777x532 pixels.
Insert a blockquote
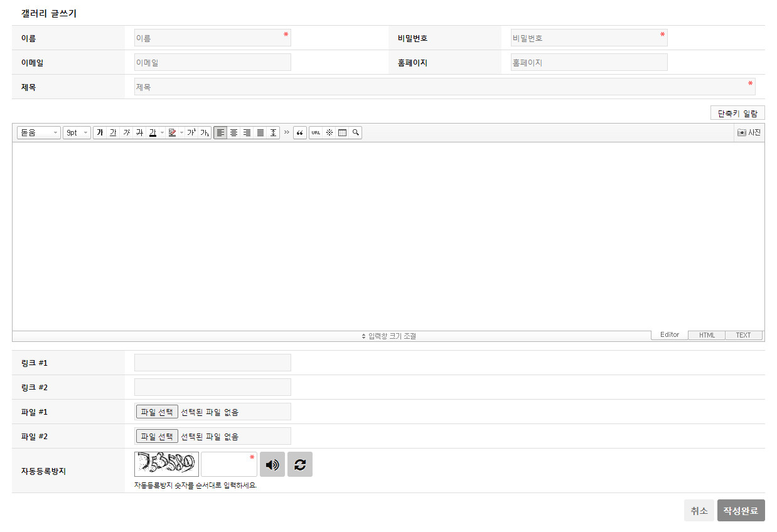300,133
